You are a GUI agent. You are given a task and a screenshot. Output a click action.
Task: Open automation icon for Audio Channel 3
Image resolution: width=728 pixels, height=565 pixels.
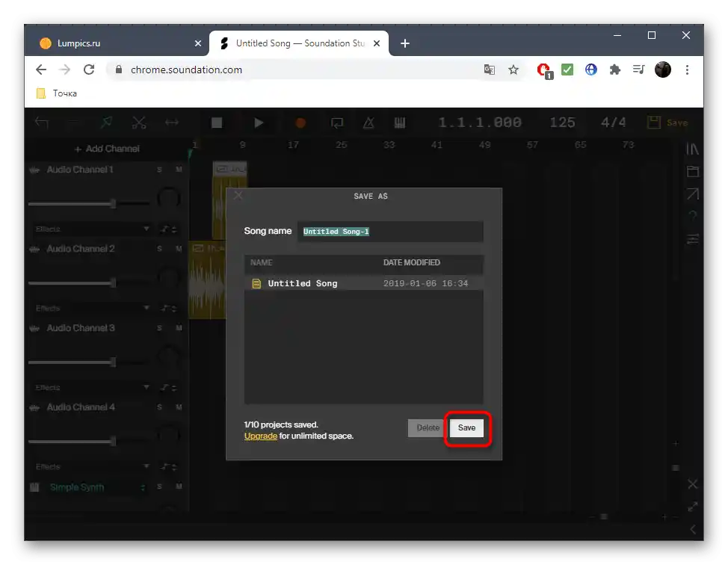[168, 387]
